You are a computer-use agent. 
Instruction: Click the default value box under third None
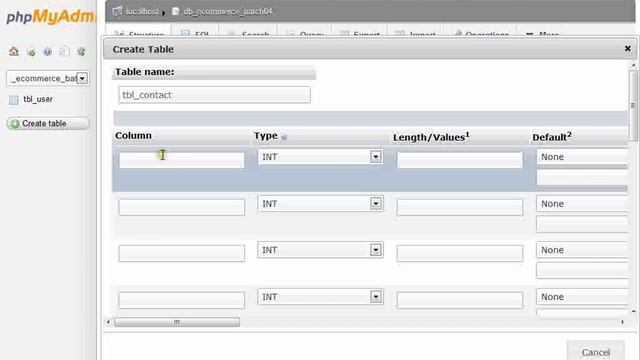[582, 270]
